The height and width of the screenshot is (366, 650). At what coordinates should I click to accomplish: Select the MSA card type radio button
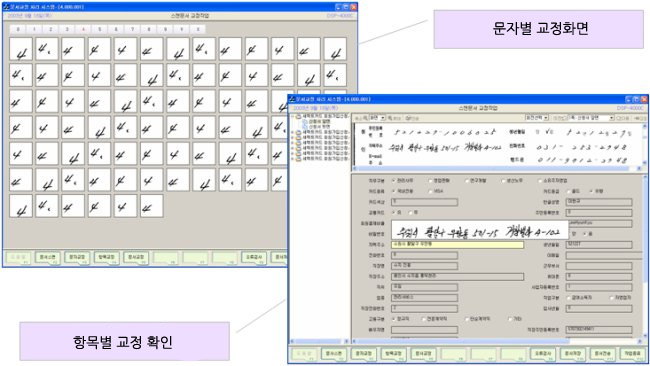pyautogui.click(x=430, y=191)
